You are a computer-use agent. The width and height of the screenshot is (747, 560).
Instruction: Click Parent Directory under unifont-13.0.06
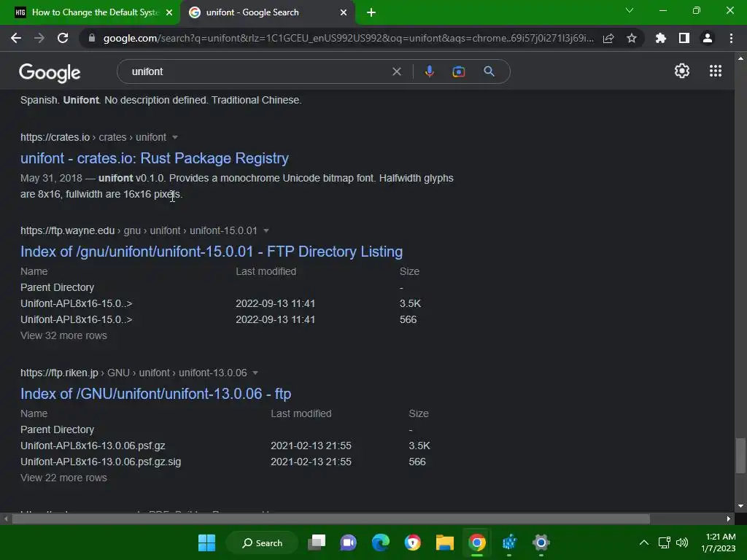[57, 429]
